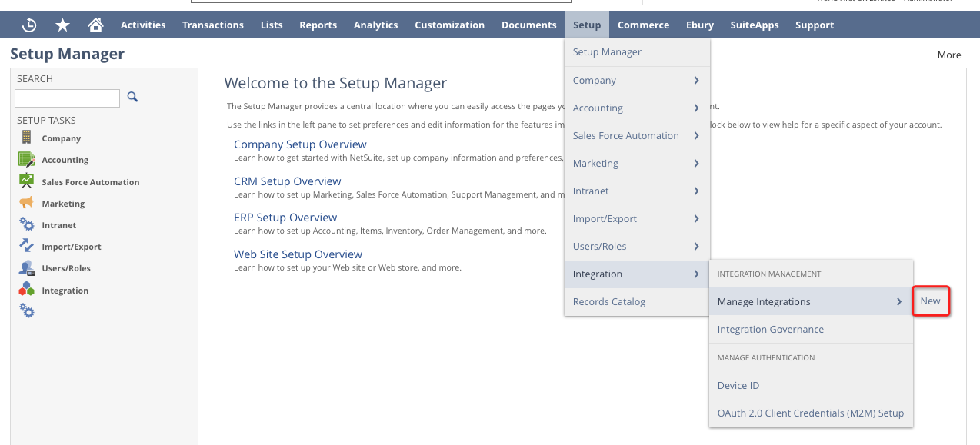The height and width of the screenshot is (445, 980).
Task: Click the Accounting icon in setup tasks
Action: pyautogui.click(x=27, y=159)
